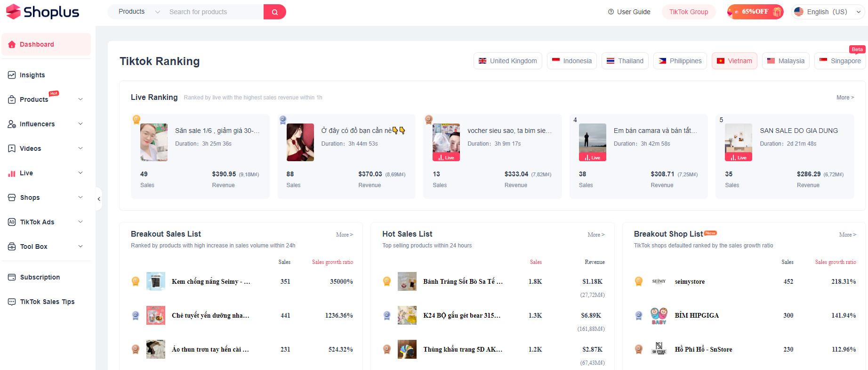
Task: Select the Thailand country tab
Action: [625, 61]
